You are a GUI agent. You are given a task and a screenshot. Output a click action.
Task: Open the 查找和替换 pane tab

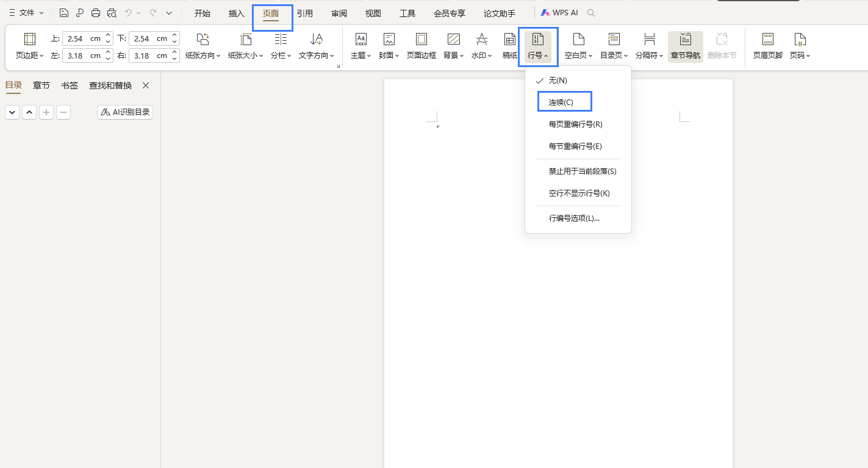click(x=110, y=85)
